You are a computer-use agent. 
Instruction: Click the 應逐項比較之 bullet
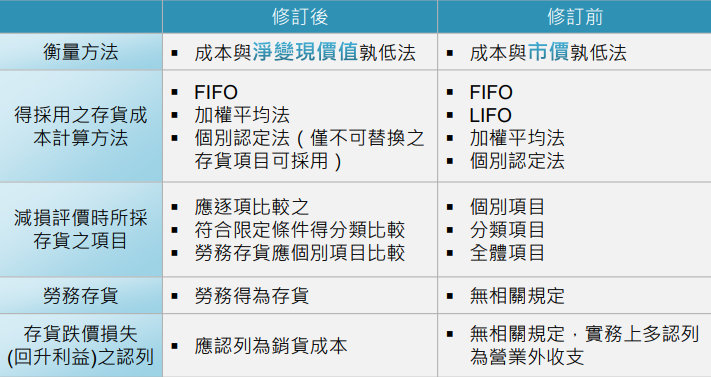point(252,207)
